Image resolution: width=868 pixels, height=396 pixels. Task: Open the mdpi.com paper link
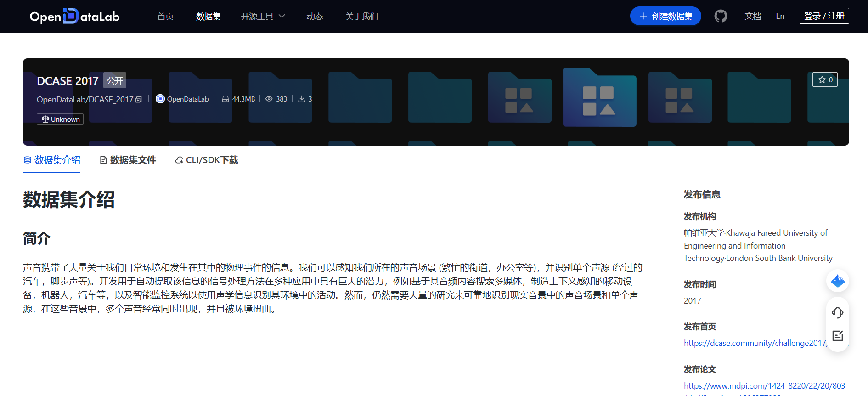pos(764,386)
